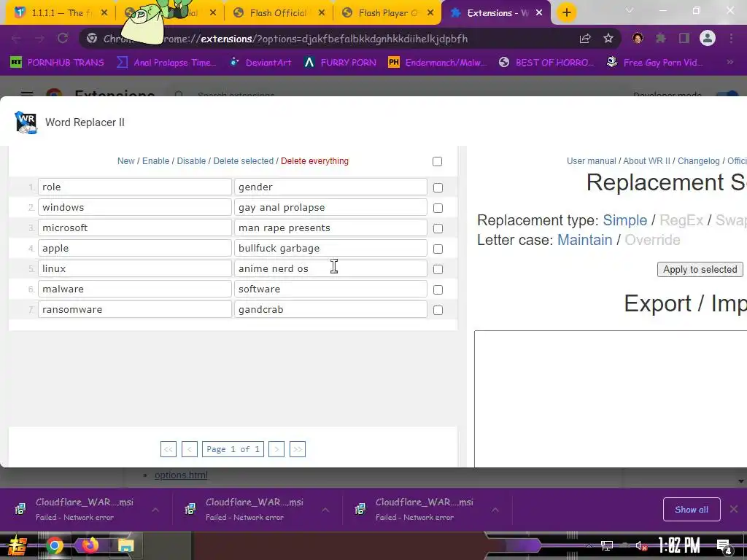Screen dimensions: 747x560
Task: Open File Explorer from the taskbar
Action: [x=125, y=545]
